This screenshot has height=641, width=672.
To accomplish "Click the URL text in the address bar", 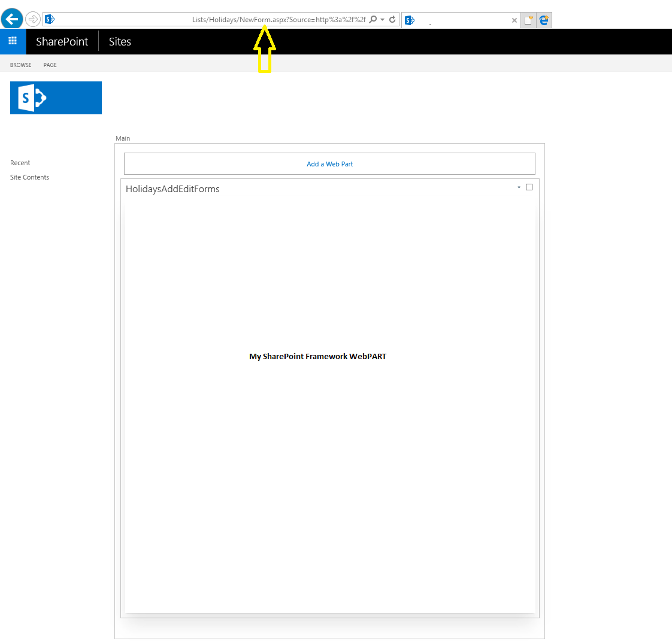I will coord(279,19).
